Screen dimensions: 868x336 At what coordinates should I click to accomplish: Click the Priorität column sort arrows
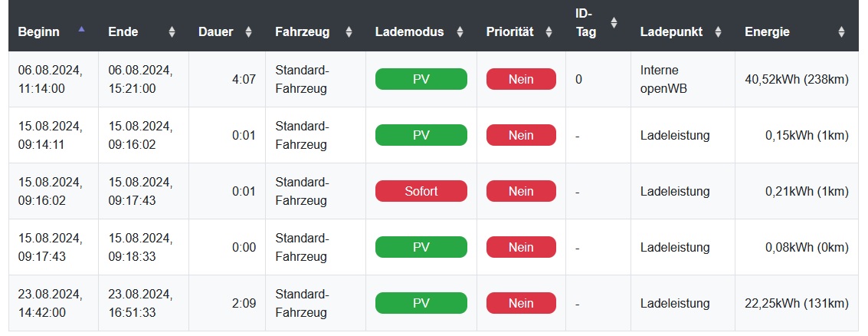tap(549, 32)
